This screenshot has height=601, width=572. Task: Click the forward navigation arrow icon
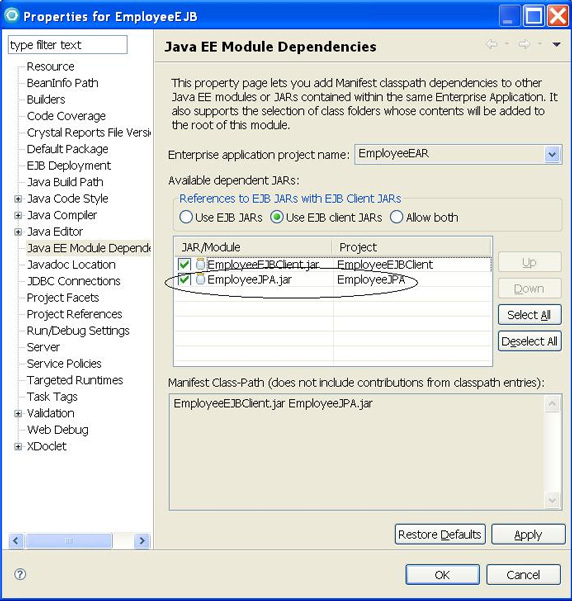tap(524, 44)
